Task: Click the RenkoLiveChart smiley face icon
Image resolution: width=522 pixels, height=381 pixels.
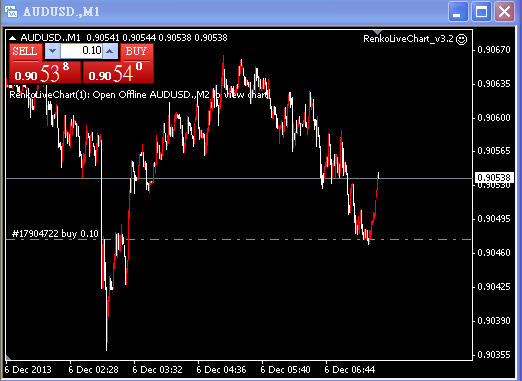Action: click(462, 39)
